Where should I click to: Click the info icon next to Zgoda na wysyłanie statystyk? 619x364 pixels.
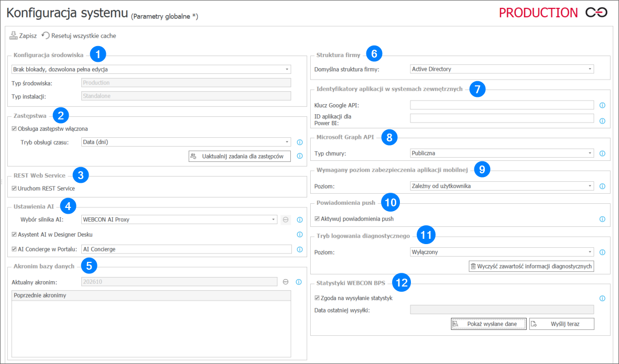point(602,297)
